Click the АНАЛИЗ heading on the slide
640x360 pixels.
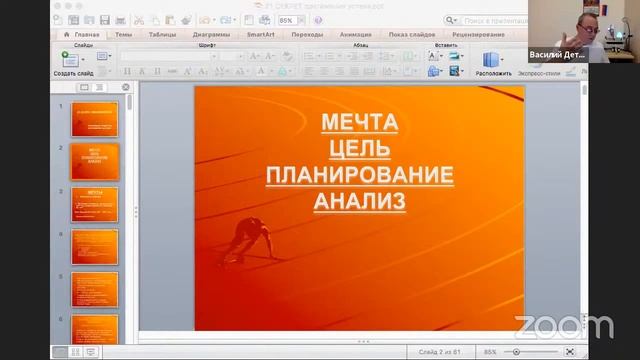[360, 201]
